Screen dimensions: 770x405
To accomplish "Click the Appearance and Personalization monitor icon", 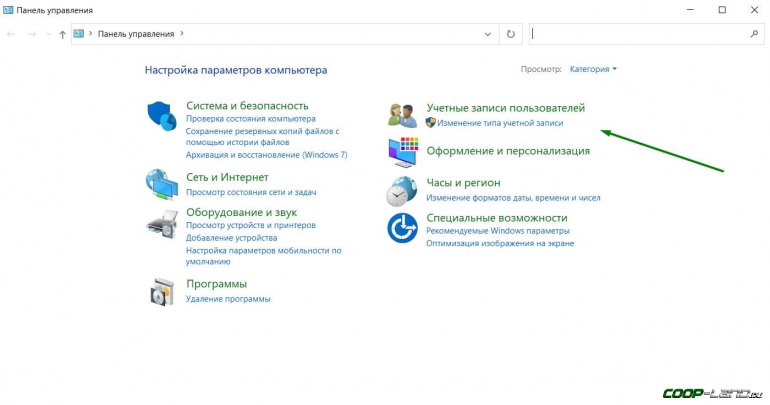I will click(403, 152).
